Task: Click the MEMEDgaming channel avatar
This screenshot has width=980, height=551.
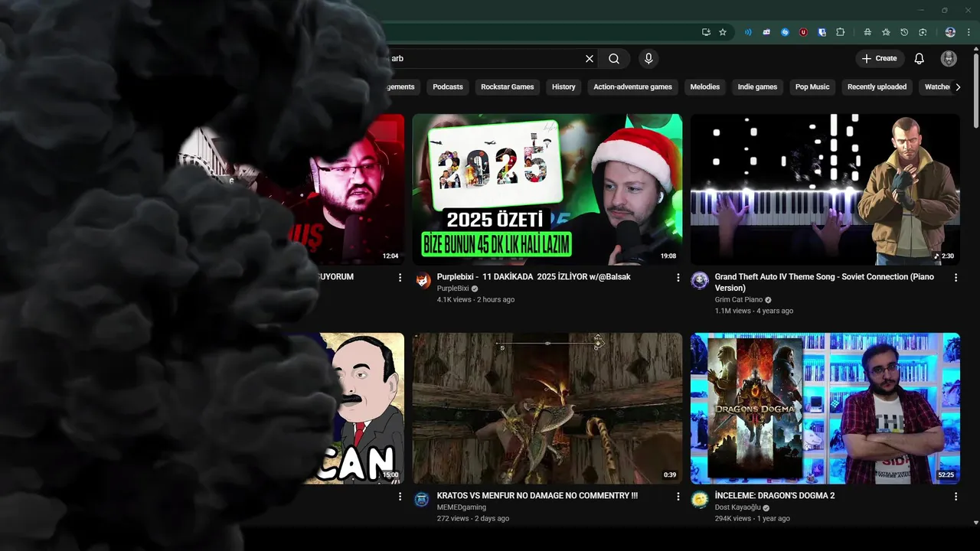Action: pyautogui.click(x=422, y=500)
